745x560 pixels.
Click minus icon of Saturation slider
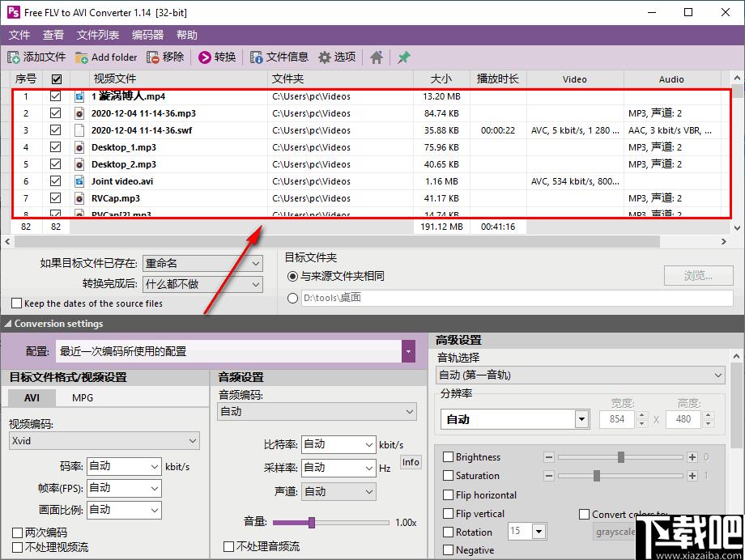pyautogui.click(x=549, y=476)
